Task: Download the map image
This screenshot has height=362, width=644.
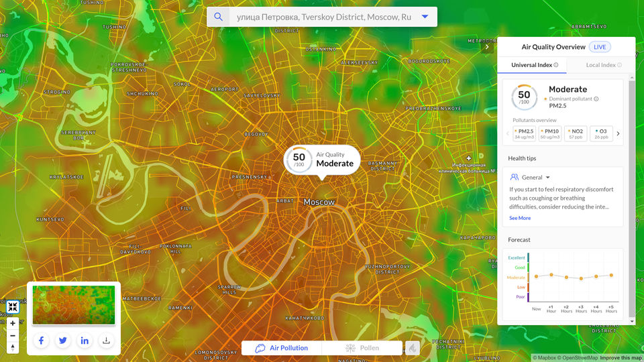Action: [106, 341]
